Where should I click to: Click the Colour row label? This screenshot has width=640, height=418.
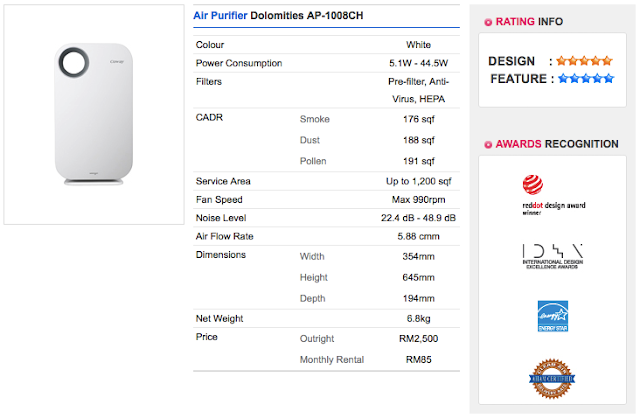click(210, 44)
